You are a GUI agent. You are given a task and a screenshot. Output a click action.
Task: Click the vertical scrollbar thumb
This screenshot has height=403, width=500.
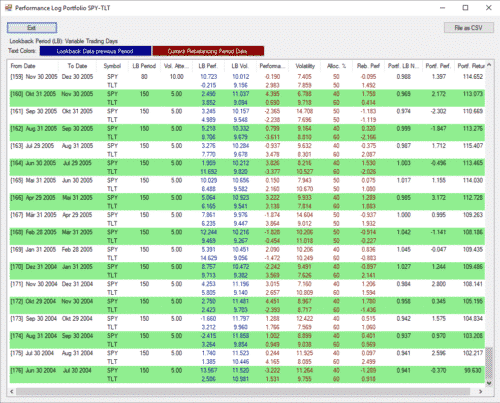[489, 364]
